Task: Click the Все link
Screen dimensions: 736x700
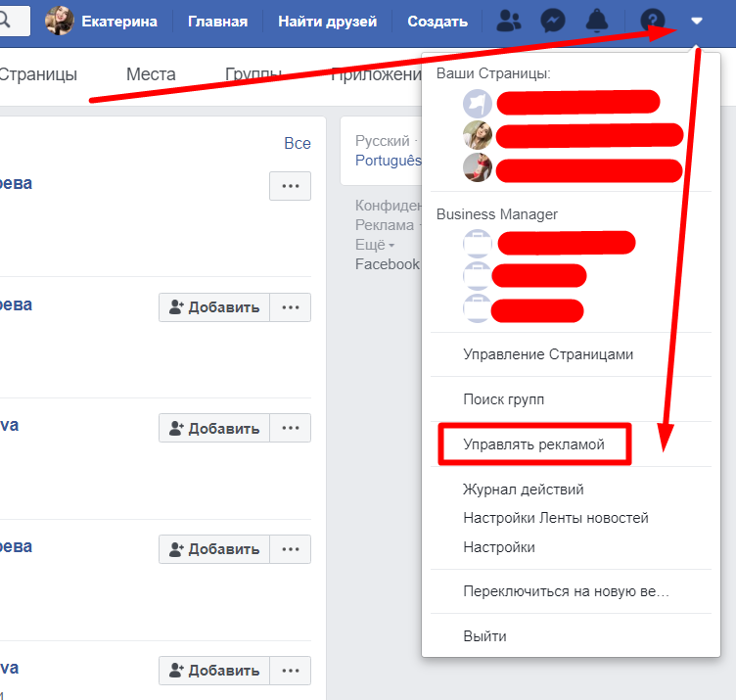Action: pos(298,143)
